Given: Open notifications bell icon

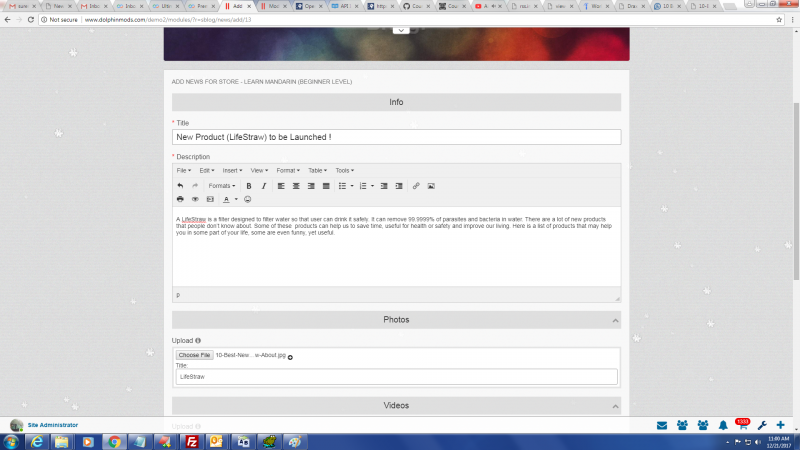Looking at the screenshot, I should [723, 425].
